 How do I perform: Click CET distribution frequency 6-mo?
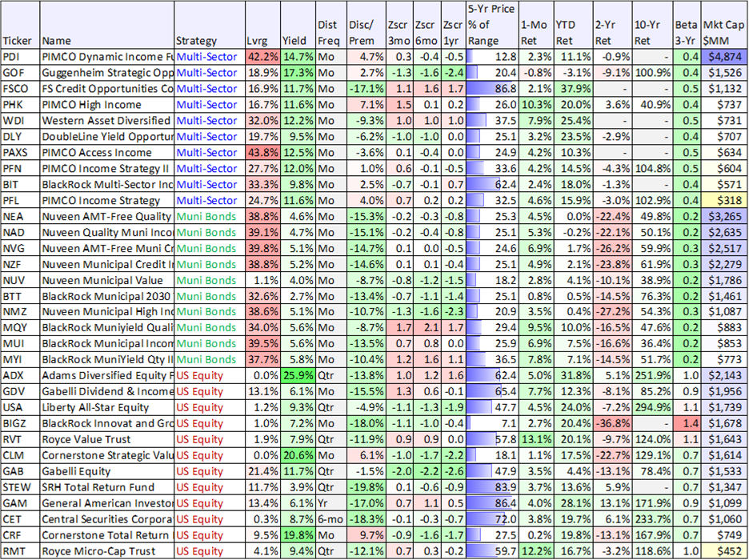pos(331,519)
